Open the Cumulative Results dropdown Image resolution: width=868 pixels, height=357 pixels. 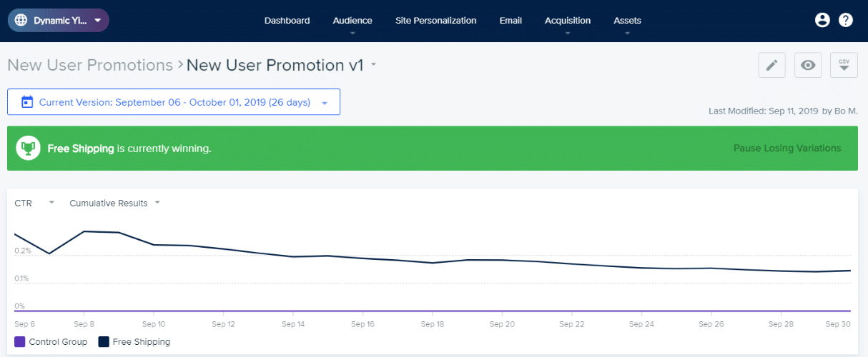point(157,203)
